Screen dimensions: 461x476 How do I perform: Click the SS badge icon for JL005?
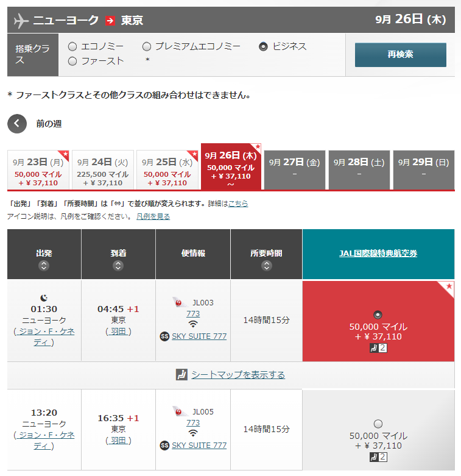point(164,446)
